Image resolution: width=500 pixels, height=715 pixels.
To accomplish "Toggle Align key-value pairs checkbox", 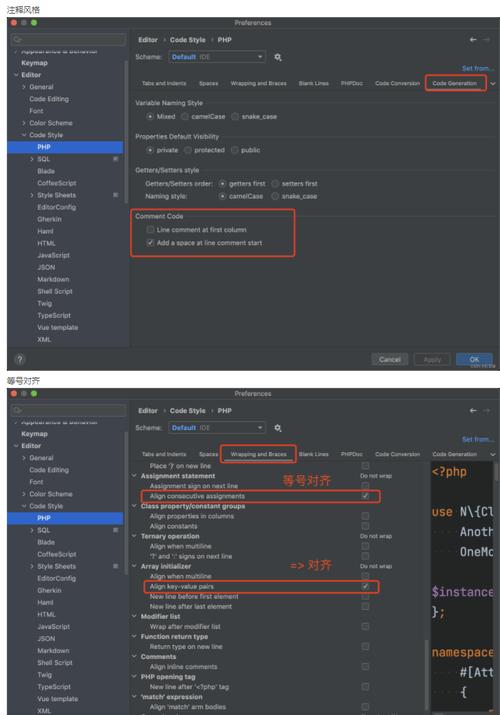I will (365, 586).
